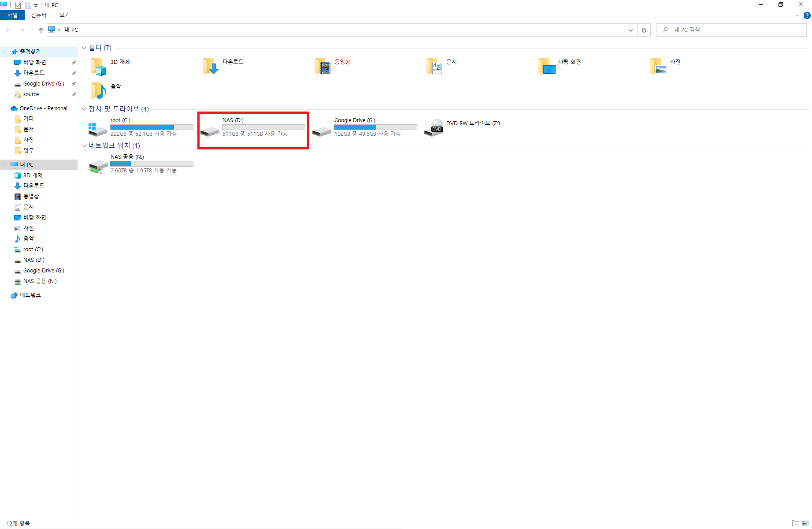Click the search magnifier icon
Screen dimensions: 812x529
tap(665, 30)
